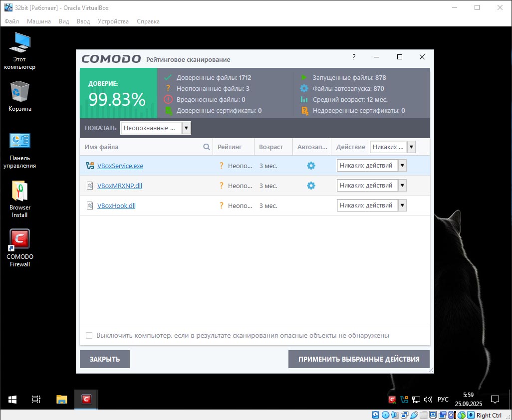Open the VBoxService.exe link
512x420 pixels.
[120, 166]
